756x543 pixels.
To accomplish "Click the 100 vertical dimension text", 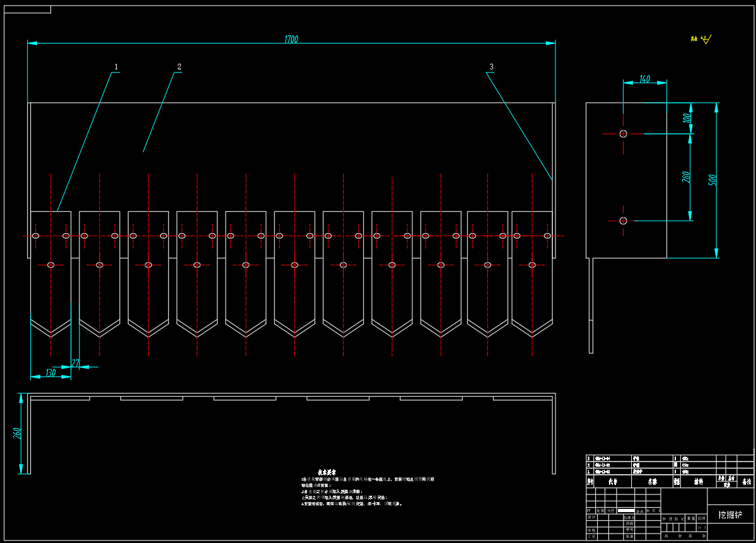I will pyautogui.click(x=687, y=117).
